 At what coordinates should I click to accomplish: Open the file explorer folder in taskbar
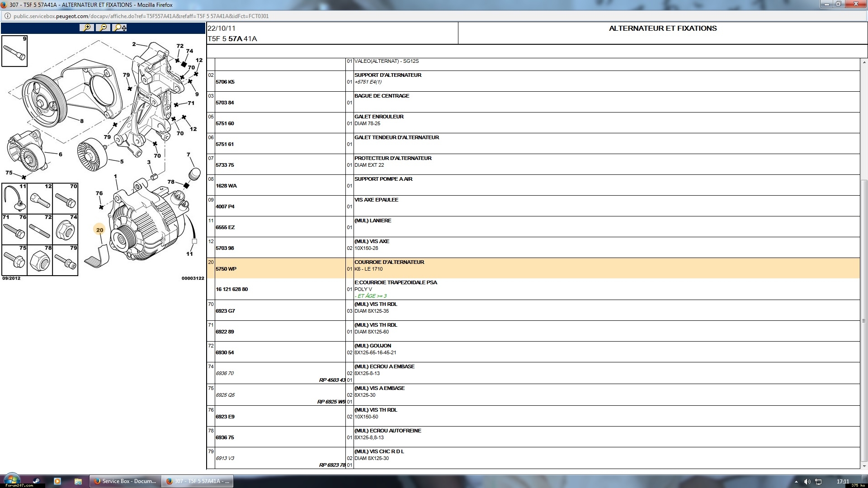78,481
